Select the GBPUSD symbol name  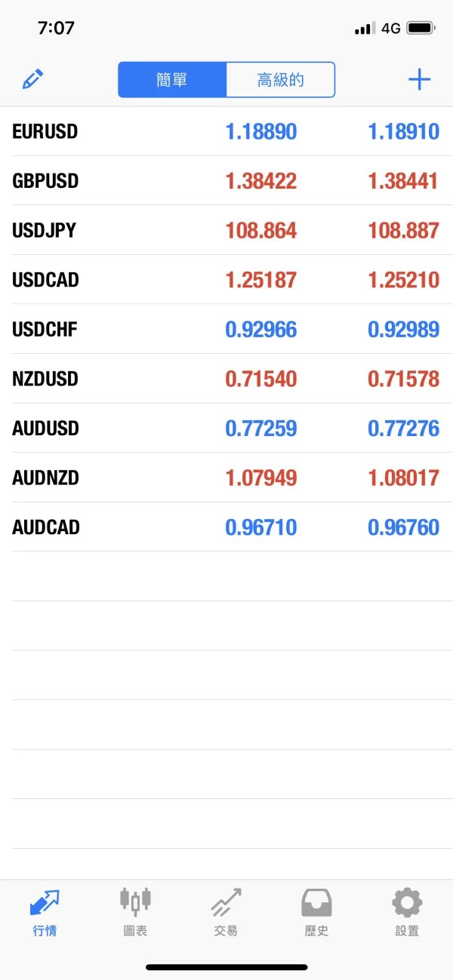(45, 181)
